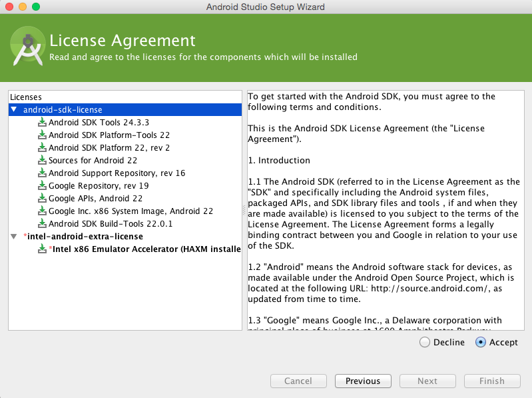
Task: Select the android-sdk-license row
Action: click(125, 110)
